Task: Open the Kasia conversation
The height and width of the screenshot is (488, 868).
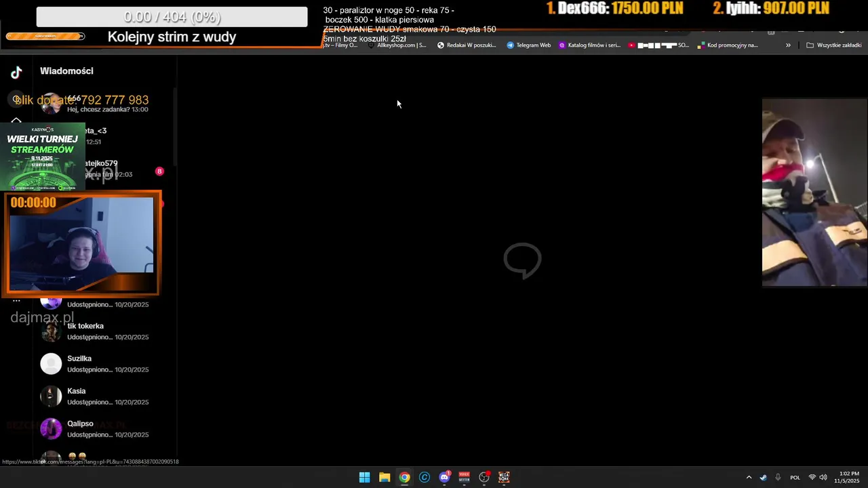Action: (x=105, y=396)
